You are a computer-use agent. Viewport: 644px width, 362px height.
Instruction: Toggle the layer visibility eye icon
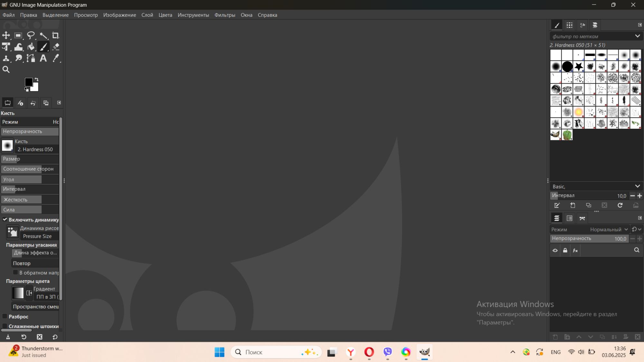pos(555,250)
